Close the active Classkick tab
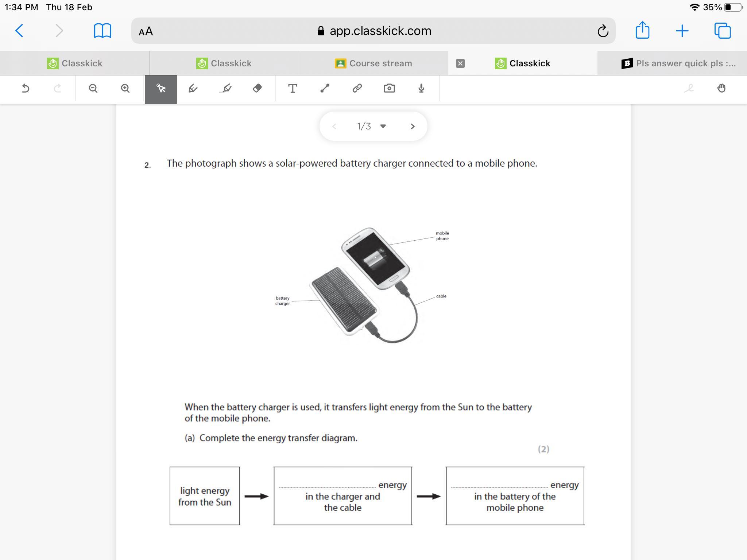Image resolution: width=747 pixels, height=560 pixels. point(460,63)
